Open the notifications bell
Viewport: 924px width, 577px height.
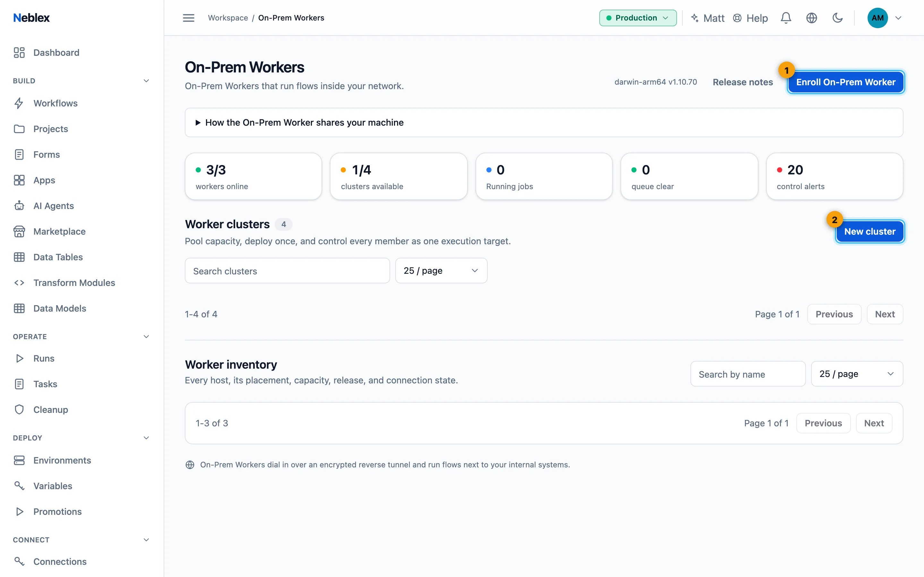786,18
